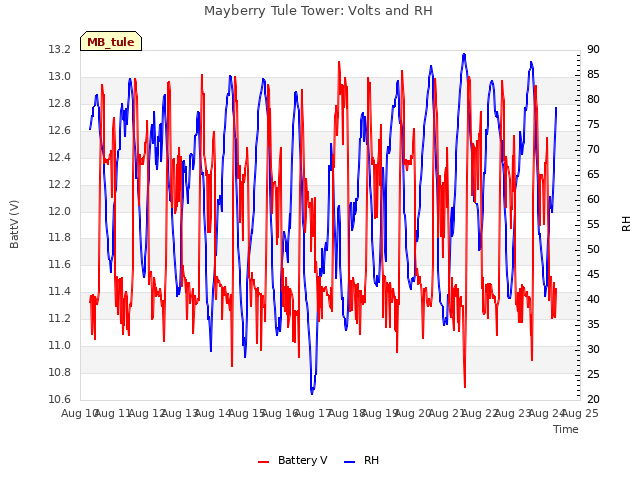Click the 11.0 left axis value
Screen dimensions: 640x480
pyautogui.click(x=59, y=345)
